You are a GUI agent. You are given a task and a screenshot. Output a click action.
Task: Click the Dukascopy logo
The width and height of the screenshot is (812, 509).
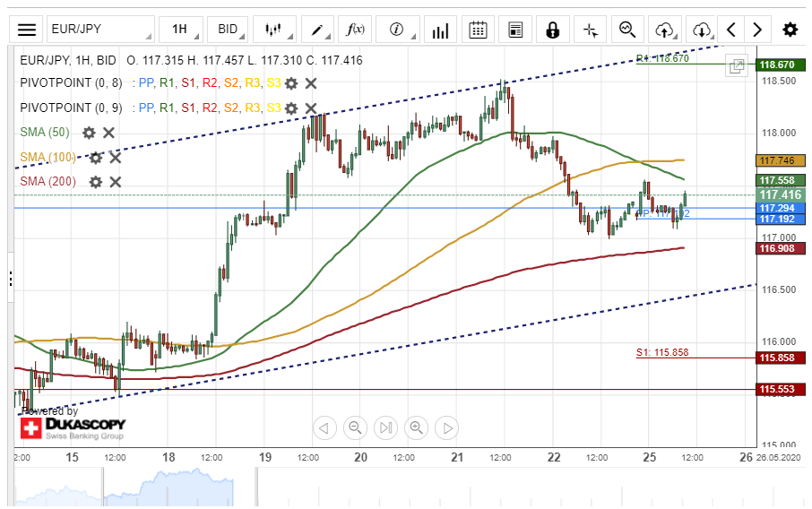(x=73, y=427)
